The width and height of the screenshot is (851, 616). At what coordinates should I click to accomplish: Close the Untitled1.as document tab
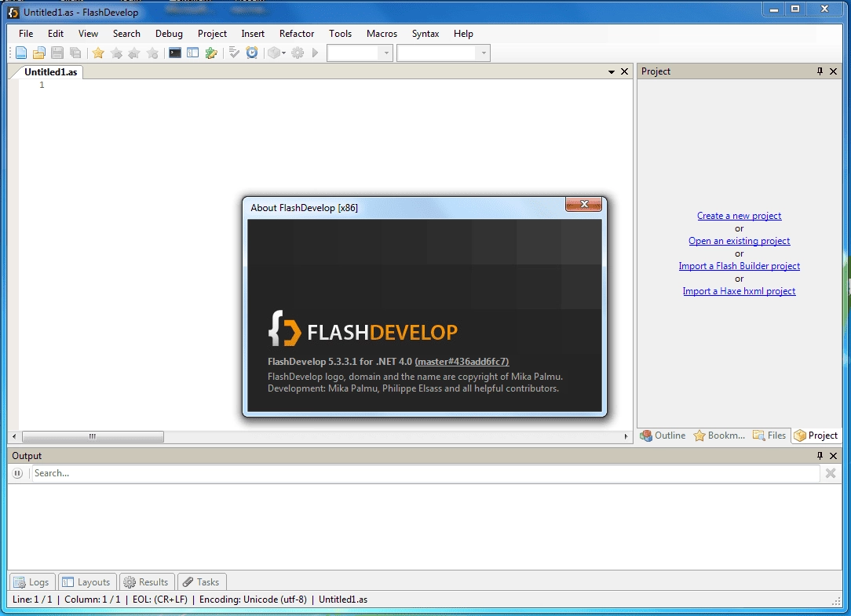click(624, 71)
